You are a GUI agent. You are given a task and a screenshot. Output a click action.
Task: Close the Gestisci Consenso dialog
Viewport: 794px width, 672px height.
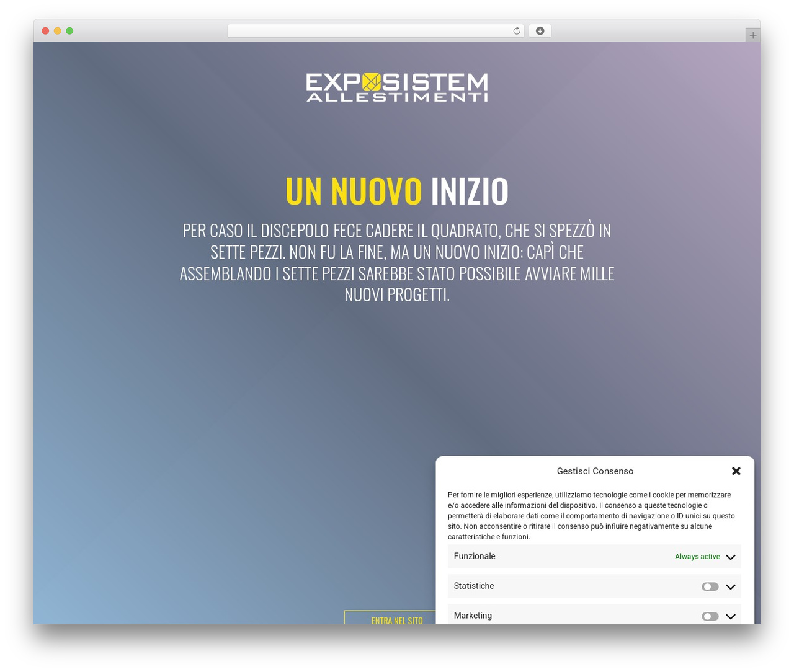pyautogui.click(x=736, y=471)
